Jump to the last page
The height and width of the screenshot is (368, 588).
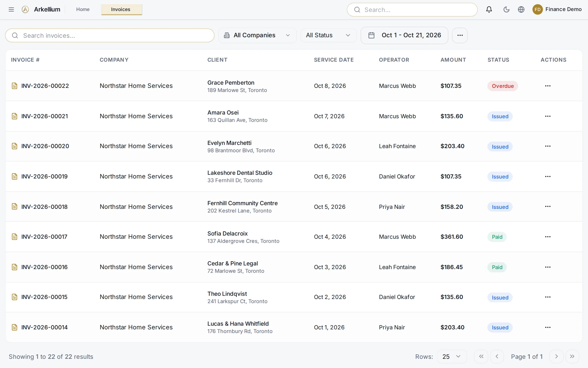point(572,356)
